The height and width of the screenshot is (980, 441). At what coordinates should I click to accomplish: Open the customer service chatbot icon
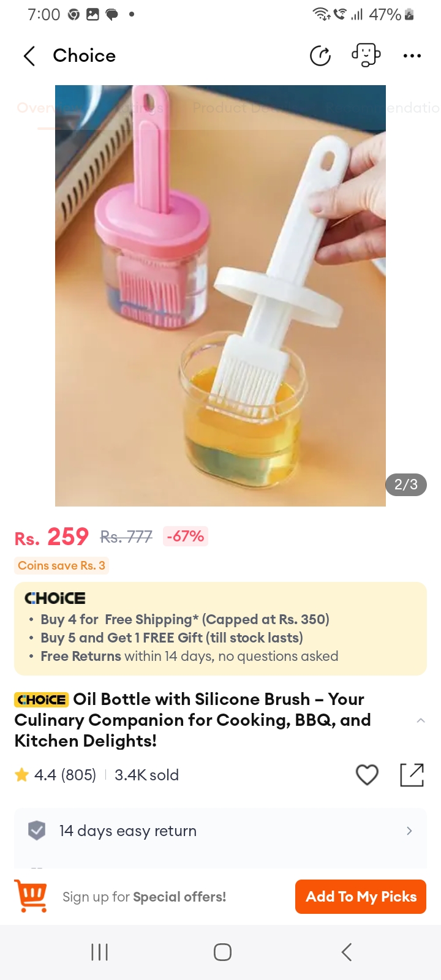click(366, 55)
